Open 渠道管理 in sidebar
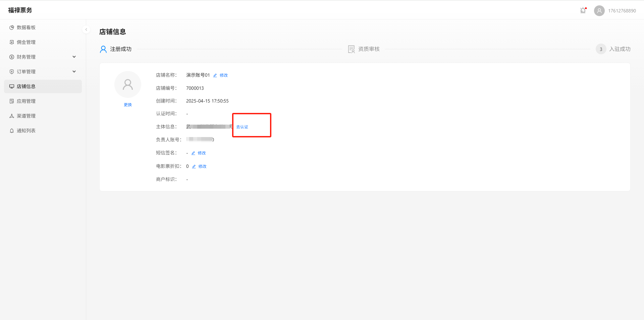644x320 pixels. click(x=26, y=116)
